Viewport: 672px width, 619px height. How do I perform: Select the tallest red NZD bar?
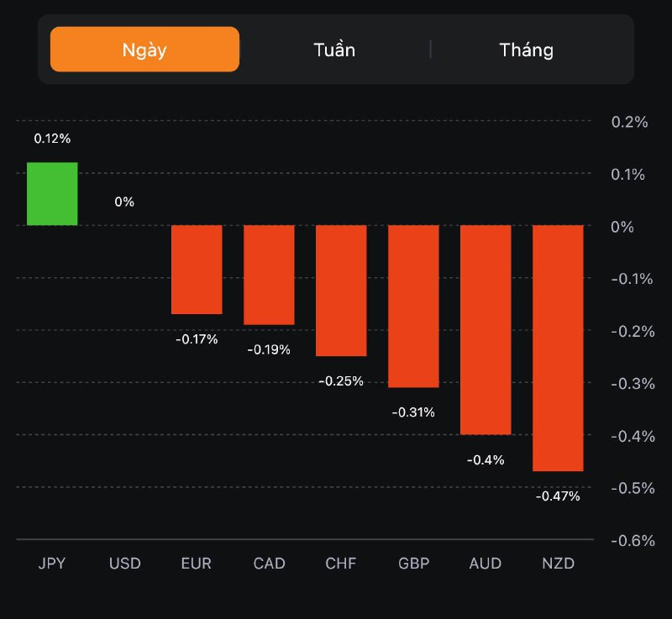[x=558, y=349]
